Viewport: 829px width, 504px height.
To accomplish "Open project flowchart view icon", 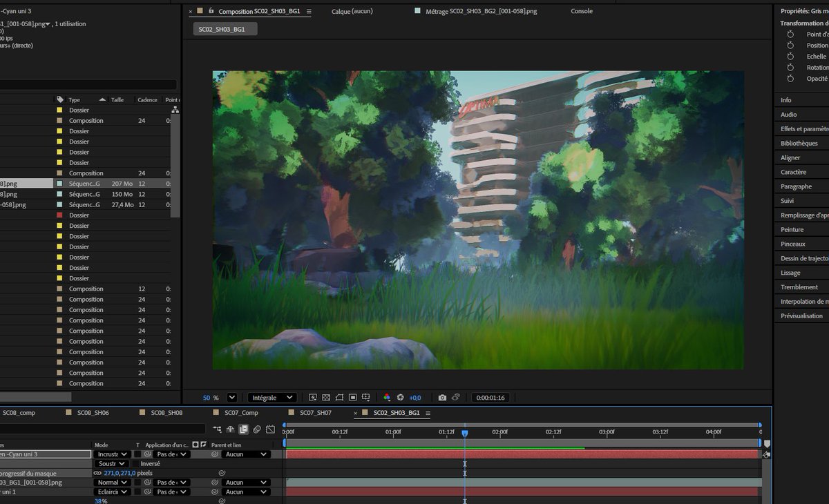I will [x=175, y=110].
